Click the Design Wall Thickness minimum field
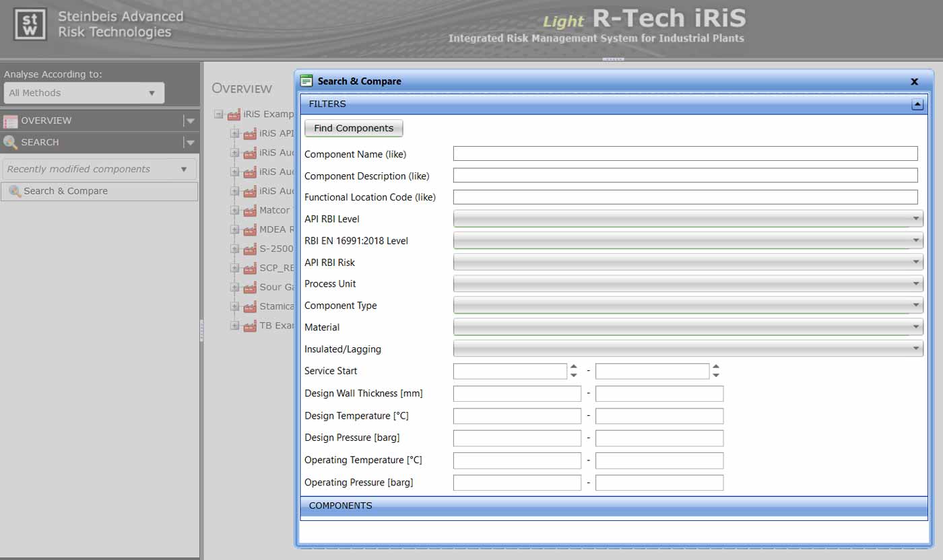 tap(517, 393)
